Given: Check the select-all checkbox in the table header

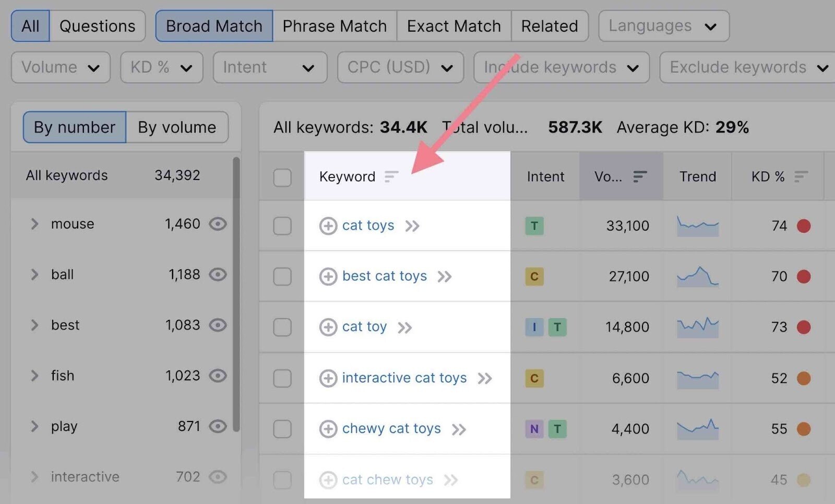Looking at the screenshot, I should coord(282,177).
